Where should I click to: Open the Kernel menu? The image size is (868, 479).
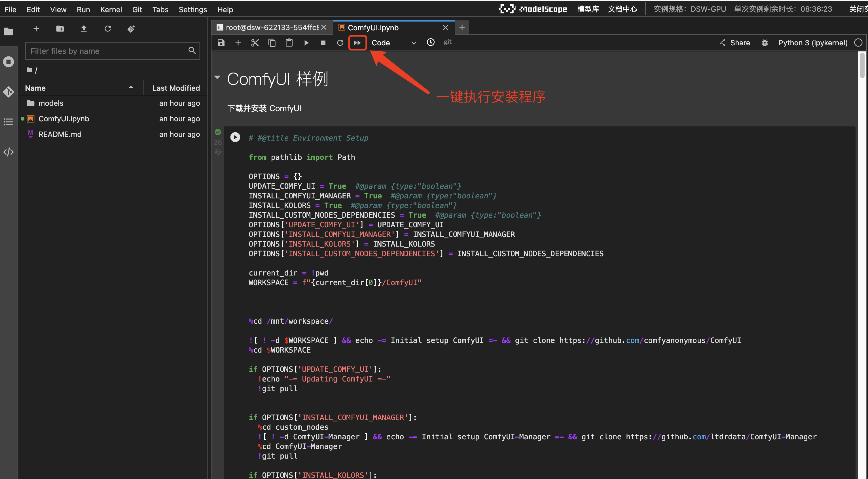point(111,9)
